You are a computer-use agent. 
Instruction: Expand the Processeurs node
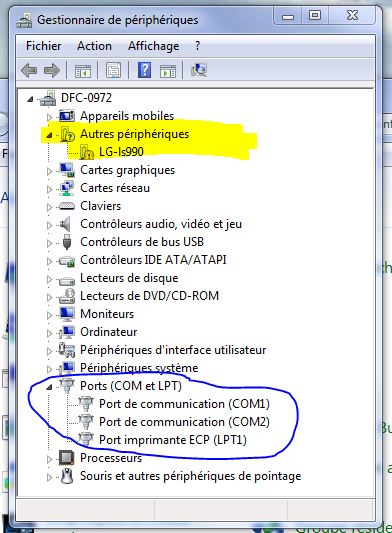point(50,459)
